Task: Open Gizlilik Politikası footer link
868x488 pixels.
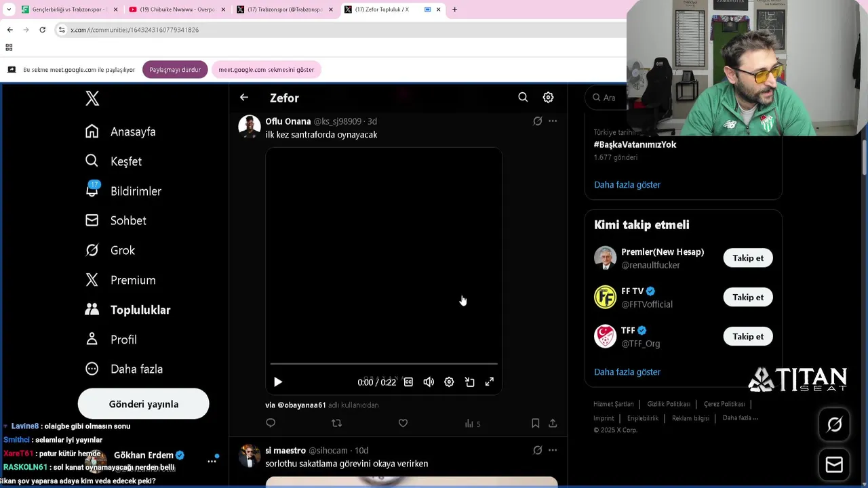Action: tap(669, 404)
